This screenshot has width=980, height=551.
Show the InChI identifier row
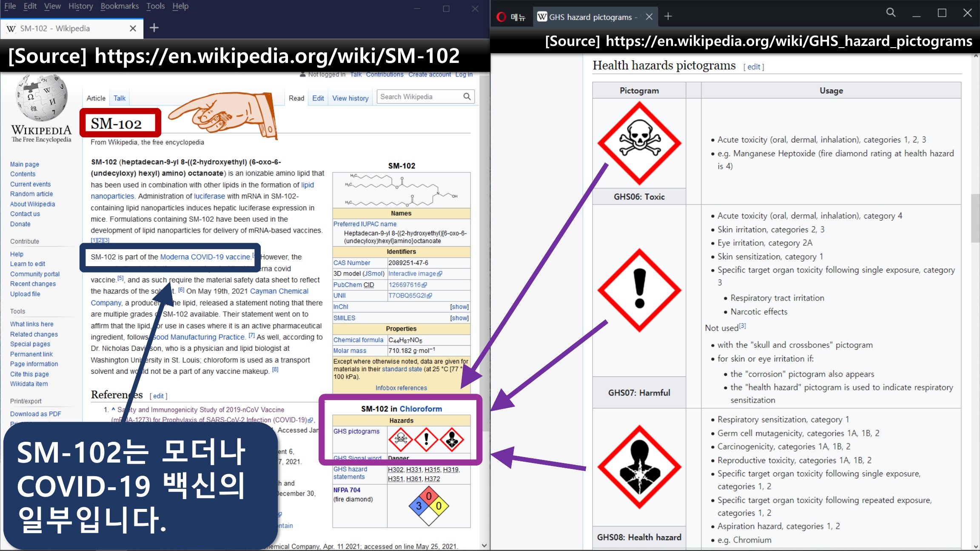[x=459, y=307]
